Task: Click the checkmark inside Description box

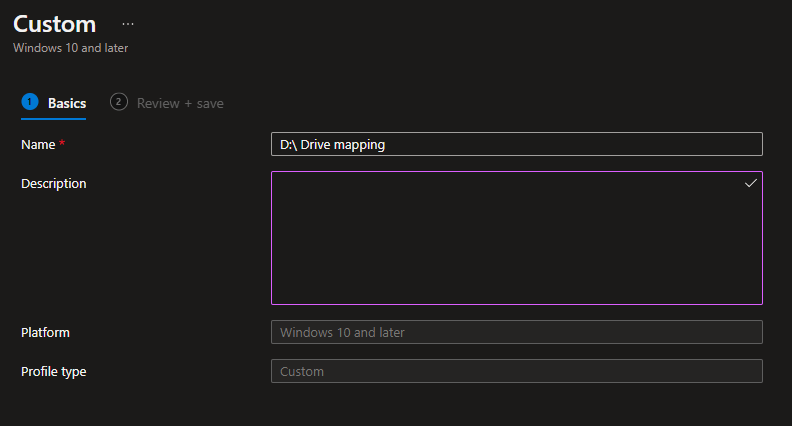Action: (x=750, y=183)
